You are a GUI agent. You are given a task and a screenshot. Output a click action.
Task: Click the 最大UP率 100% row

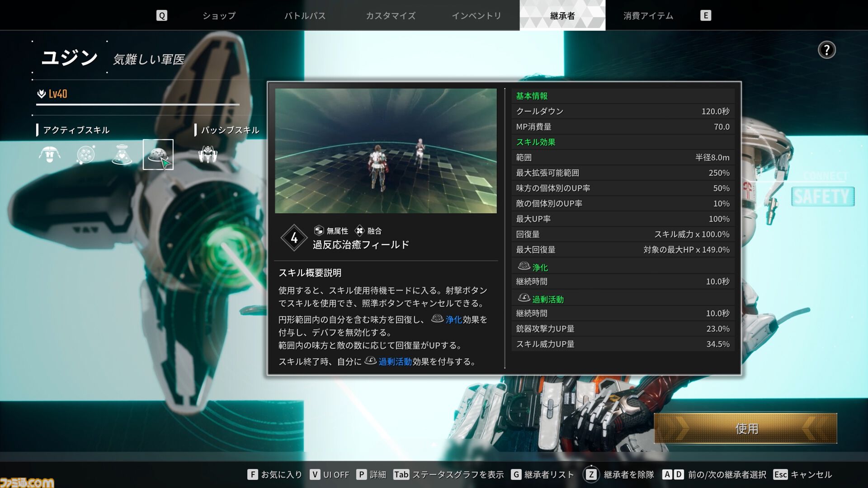click(x=623, y=219)
